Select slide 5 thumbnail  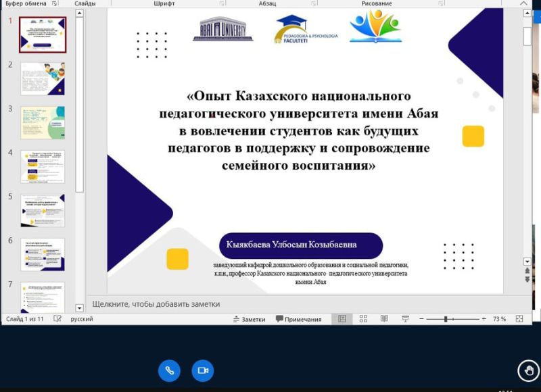pos(43,210)
